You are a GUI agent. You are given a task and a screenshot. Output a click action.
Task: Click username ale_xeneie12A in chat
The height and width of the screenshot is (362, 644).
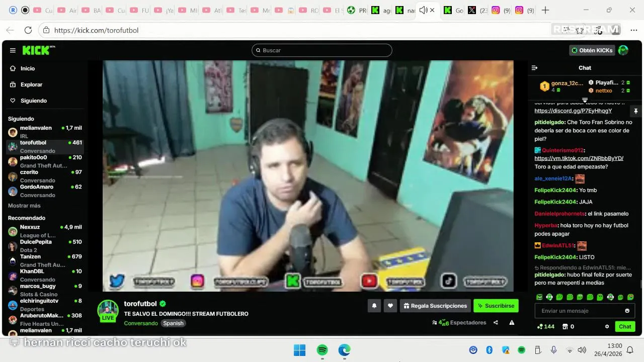(553, 178)
